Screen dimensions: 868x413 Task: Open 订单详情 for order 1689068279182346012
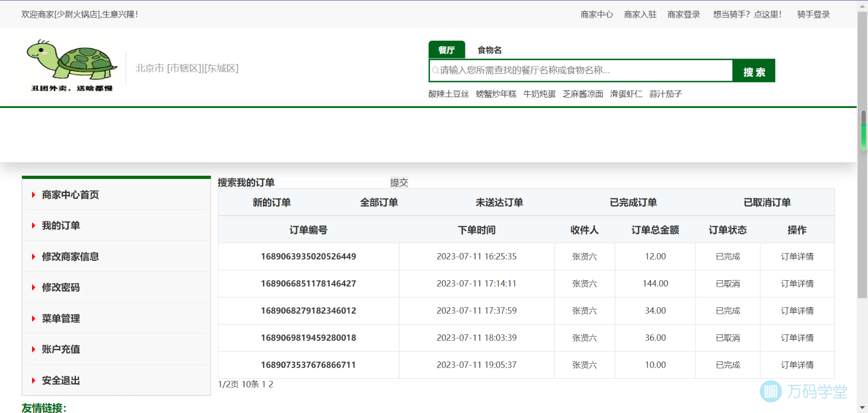797,311
